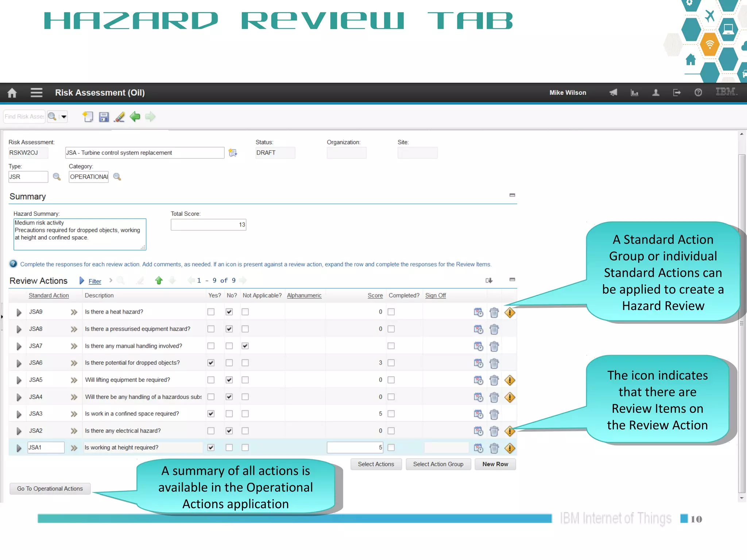Delete the JSA3 review action row

(x=494, y=414)
